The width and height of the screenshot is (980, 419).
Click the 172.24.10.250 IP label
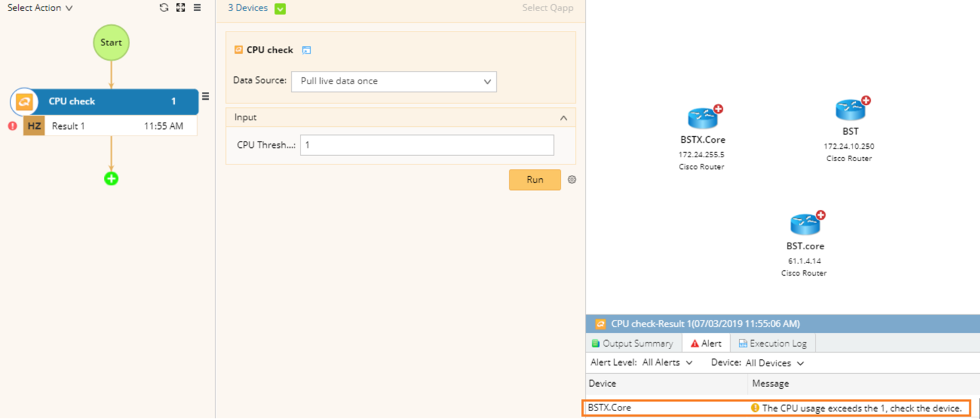point(849,147)
